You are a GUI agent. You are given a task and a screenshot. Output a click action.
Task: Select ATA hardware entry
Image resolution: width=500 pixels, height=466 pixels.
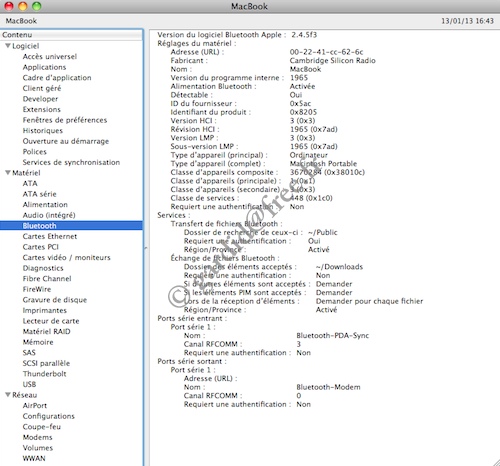click(x=30, y=183)
